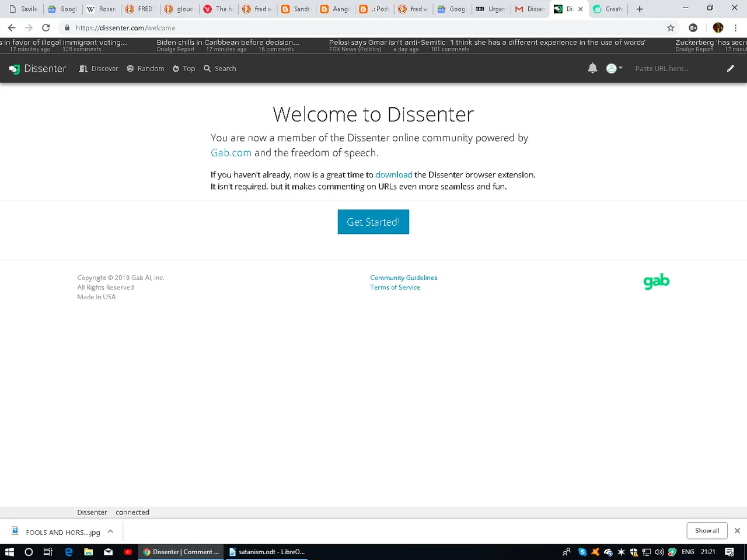Switch to the Savile tab
Screen dimensions: 747x560
pos(24,9)
